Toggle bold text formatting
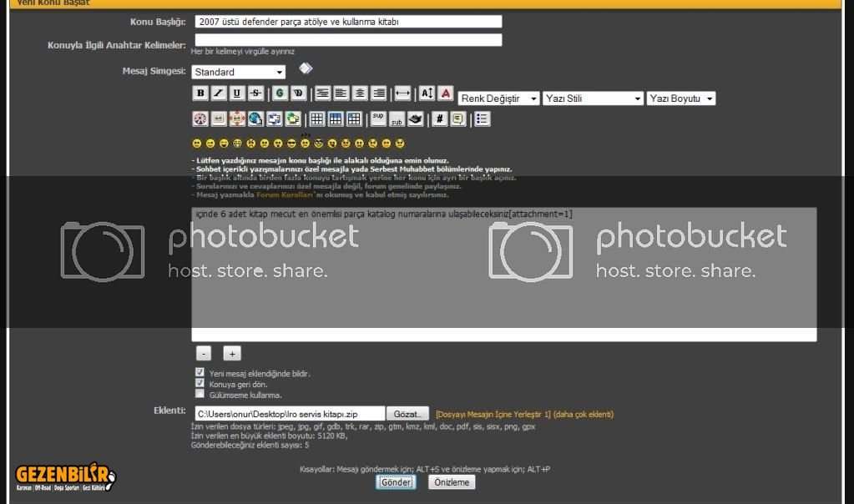Viewport: 854px width, 504px height. [x=200, y=93]
